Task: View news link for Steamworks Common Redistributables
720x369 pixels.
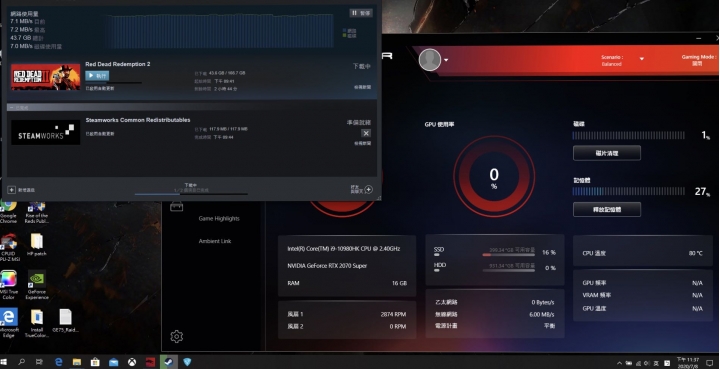Action: pos(362,143)
